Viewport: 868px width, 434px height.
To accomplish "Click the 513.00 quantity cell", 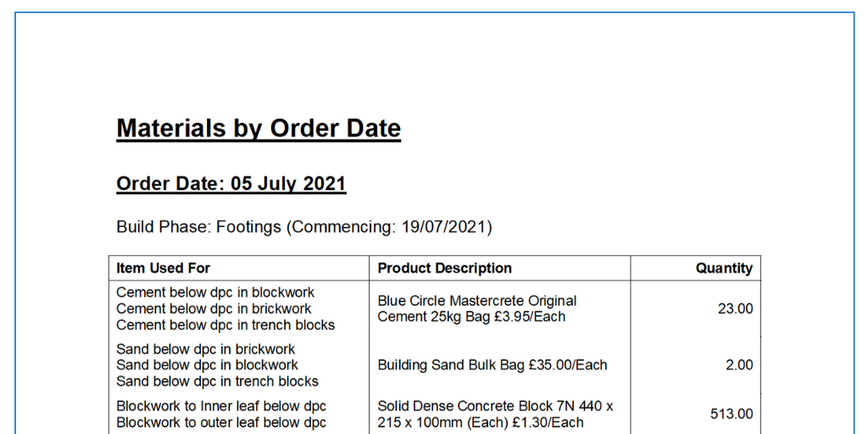I will point(732,414).
